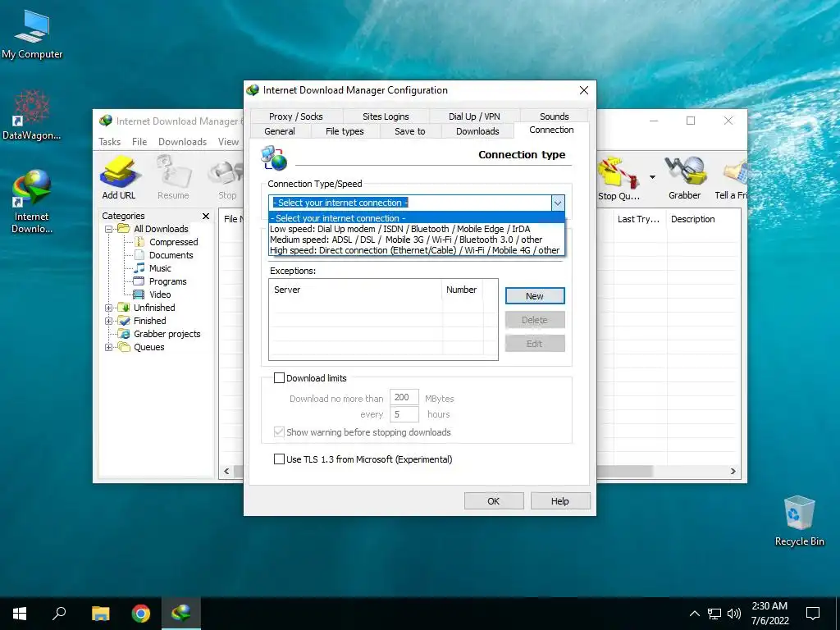Choose Medium speed ADSL / DSL option
The height and width of the screenshot is (630, 840).
click(x=416, y=240)
